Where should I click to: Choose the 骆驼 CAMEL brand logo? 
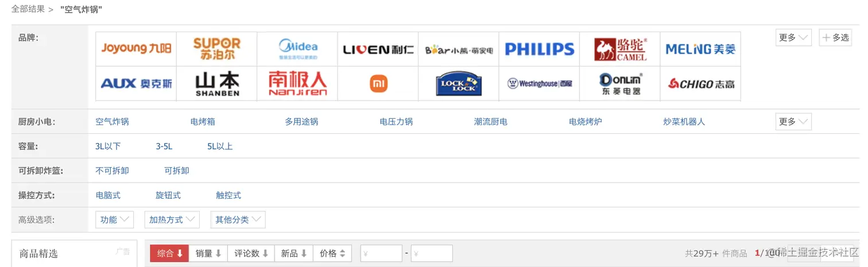pos(620,49)
